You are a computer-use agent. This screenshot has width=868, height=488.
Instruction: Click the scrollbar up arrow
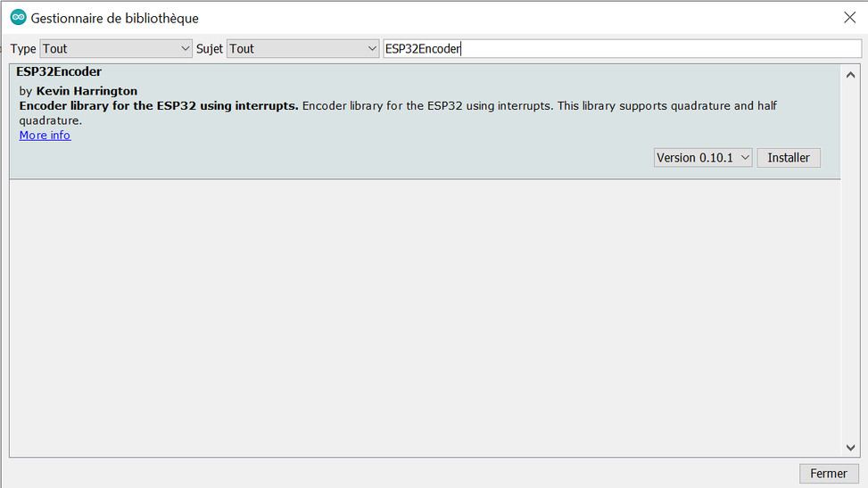[x=850, y=75]
